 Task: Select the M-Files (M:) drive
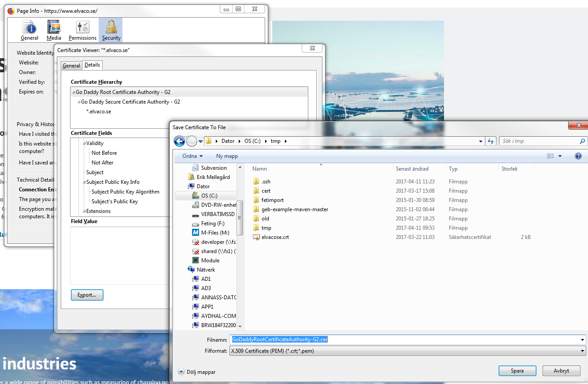coord(211,233)
